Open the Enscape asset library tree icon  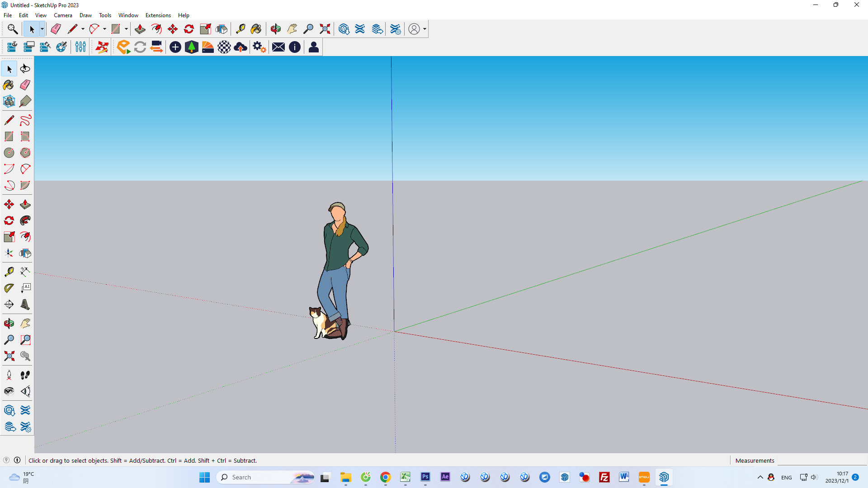point(192,47)
